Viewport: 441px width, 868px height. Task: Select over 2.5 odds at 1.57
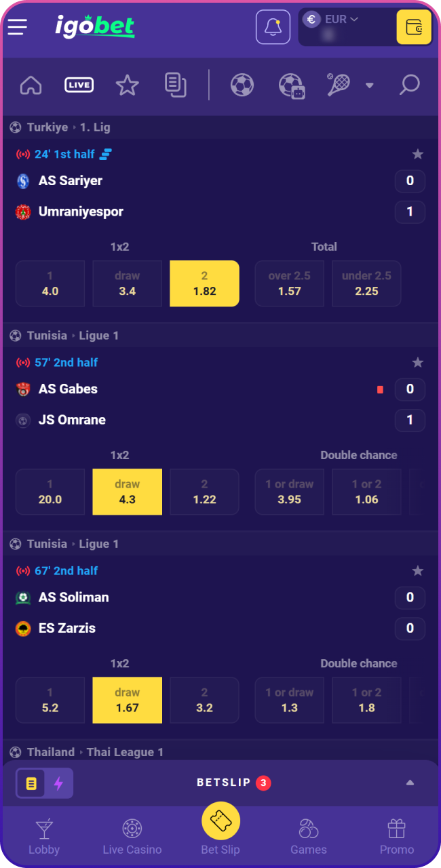tap(290, 283)
